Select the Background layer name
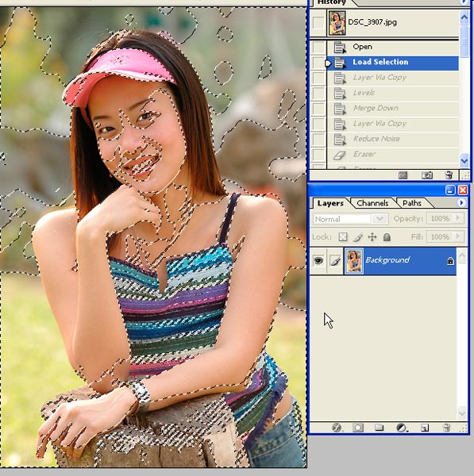 (x=387, y=260)
